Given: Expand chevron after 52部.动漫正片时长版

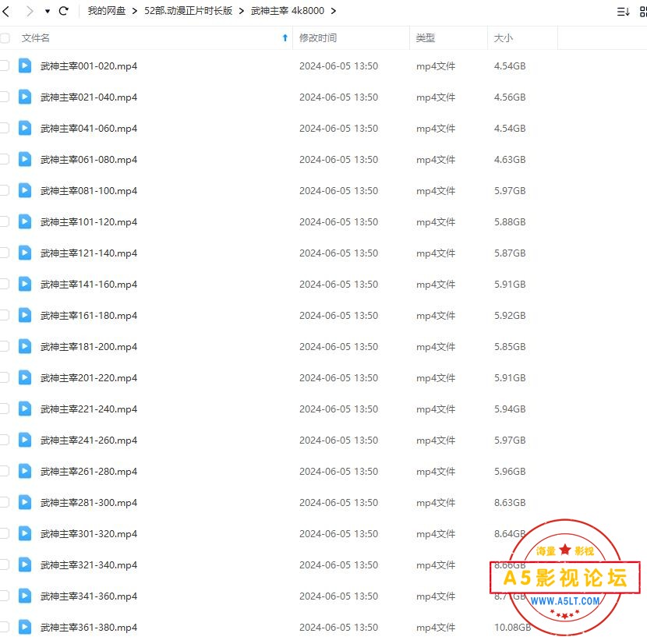Looking at the screenshot, I should (242, 11).
